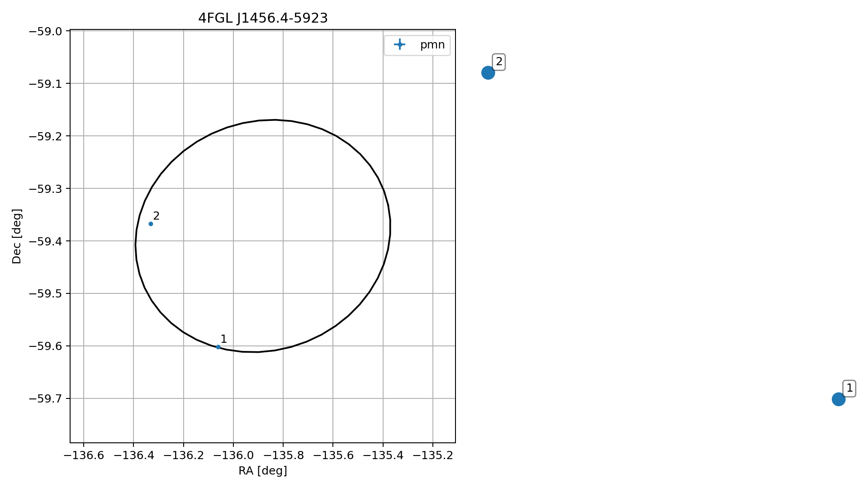
Task: Click the −136.4 x-axis tick label
Action: [133, 455]
